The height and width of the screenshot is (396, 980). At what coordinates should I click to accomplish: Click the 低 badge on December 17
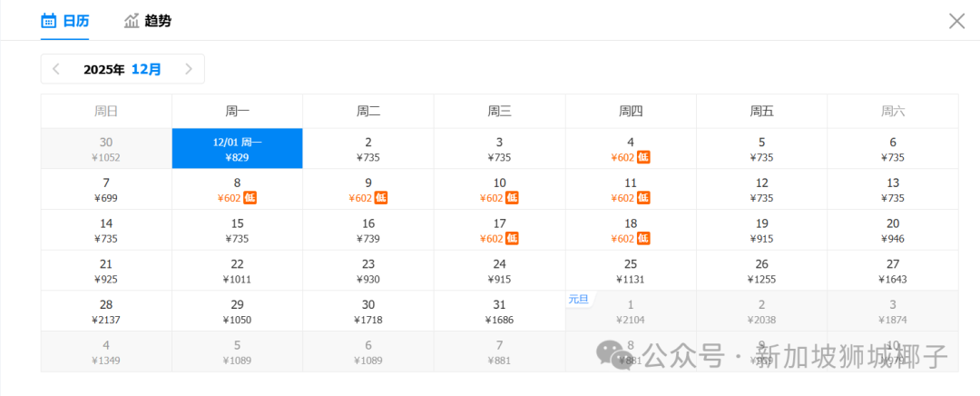(512, 239)
